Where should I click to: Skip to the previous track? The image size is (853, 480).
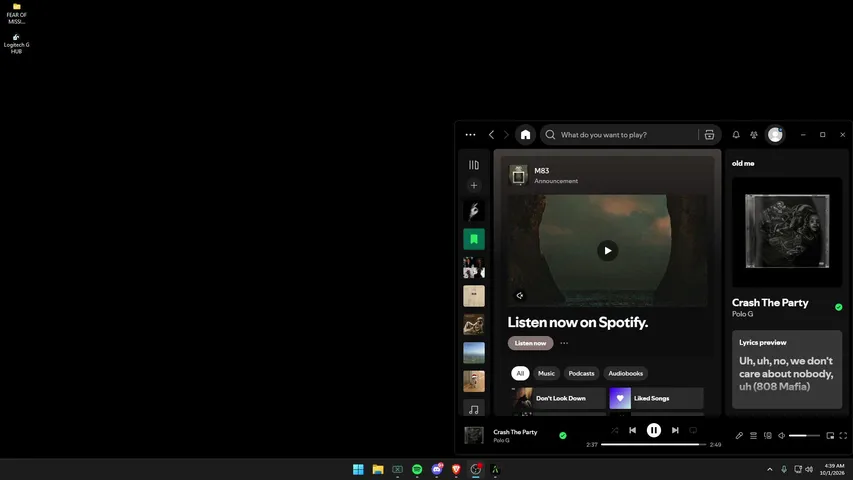click(x=632, y=430)
